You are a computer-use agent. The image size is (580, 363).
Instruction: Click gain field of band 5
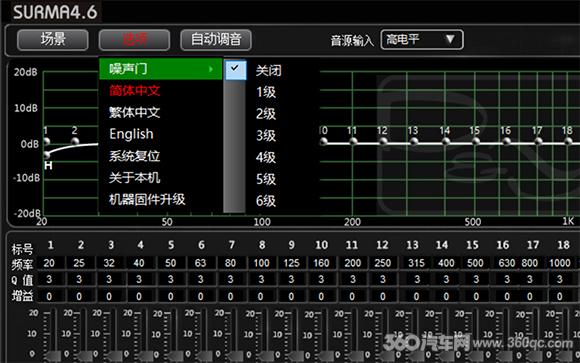pyautogui.click(x=170, y=296)
